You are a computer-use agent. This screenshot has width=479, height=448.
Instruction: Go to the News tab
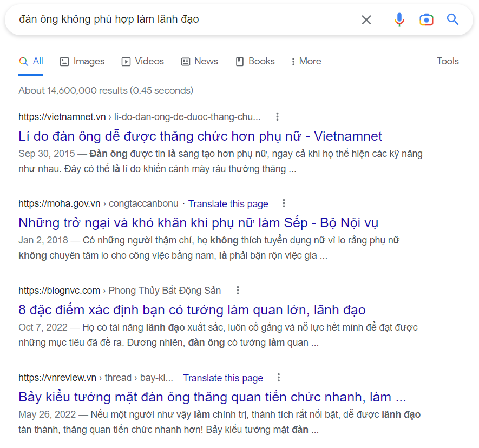tap(200, 61)
